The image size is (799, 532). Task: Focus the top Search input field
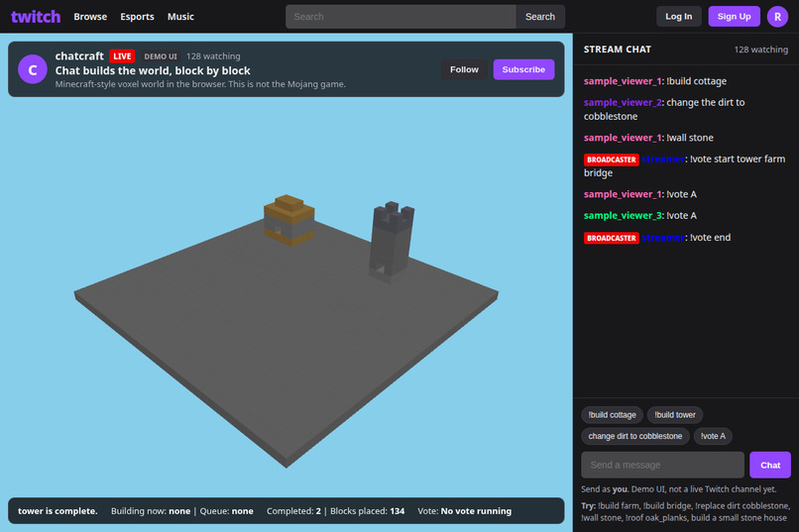tap(400, 17)
